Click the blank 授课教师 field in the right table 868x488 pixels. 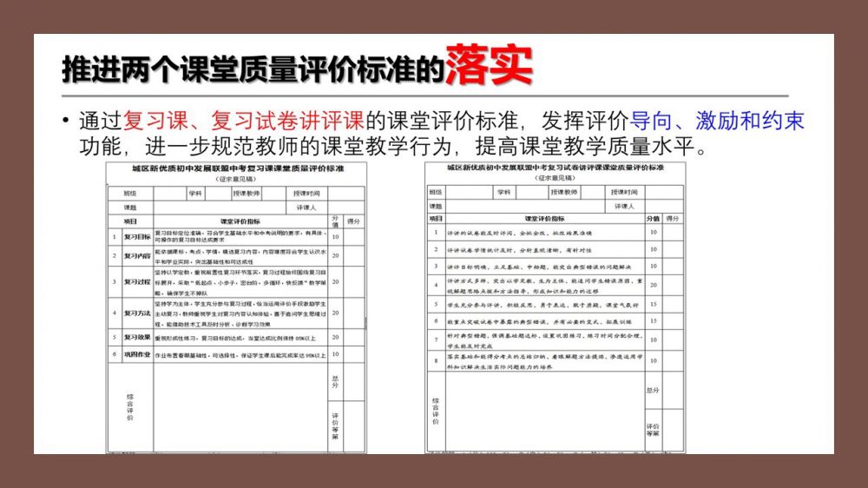coord(595,192)
